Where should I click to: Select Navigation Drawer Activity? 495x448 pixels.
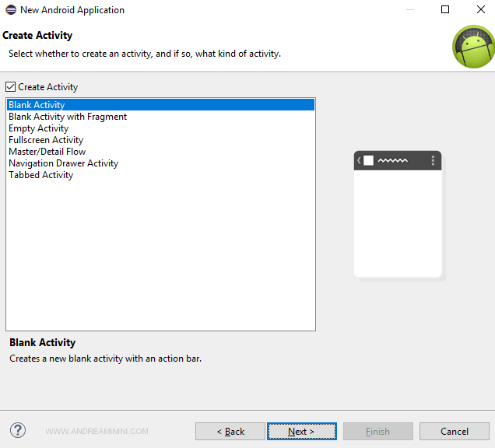(x=64, y=163)
